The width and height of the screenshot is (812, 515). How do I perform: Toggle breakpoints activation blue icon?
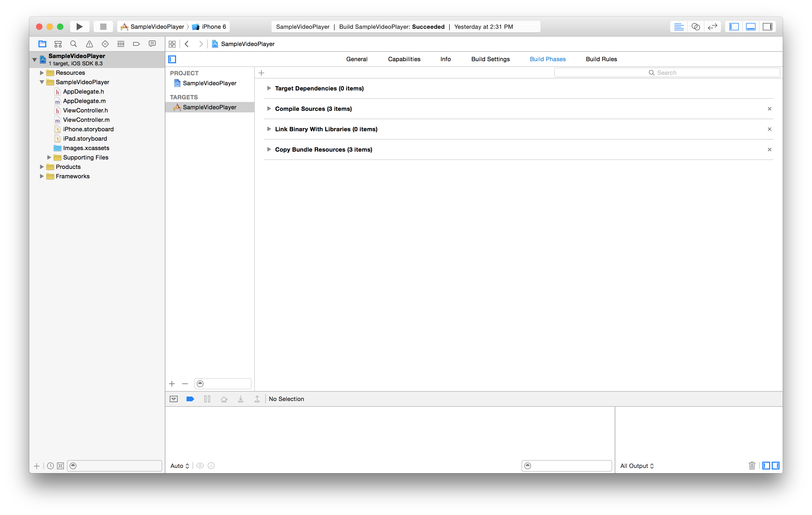click(190, 399)
